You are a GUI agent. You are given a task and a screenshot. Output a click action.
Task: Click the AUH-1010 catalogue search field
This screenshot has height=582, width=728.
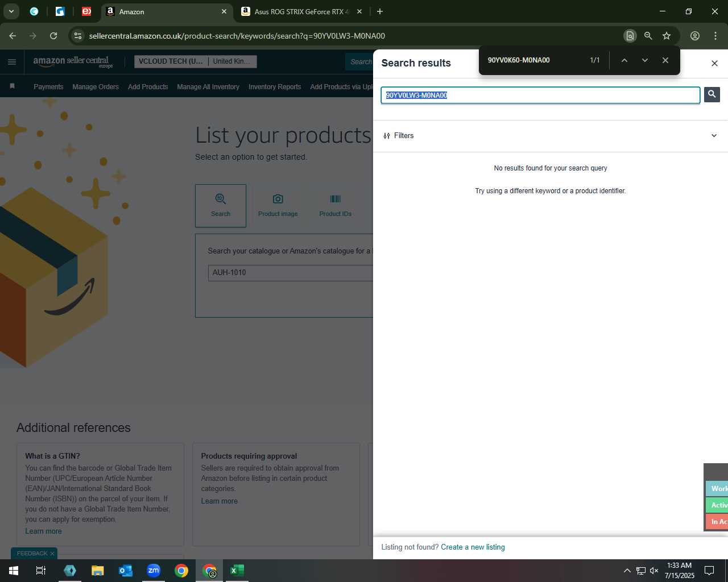(291, 273)
